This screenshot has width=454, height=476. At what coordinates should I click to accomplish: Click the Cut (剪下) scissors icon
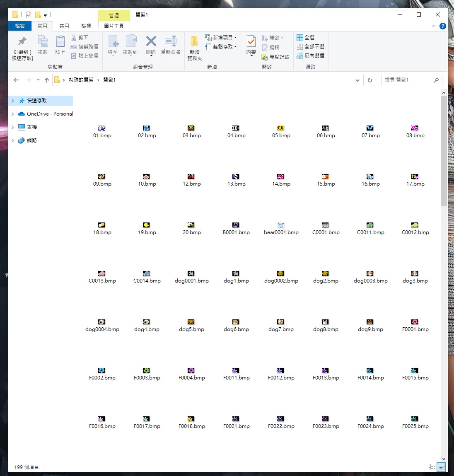coord(74,38)
